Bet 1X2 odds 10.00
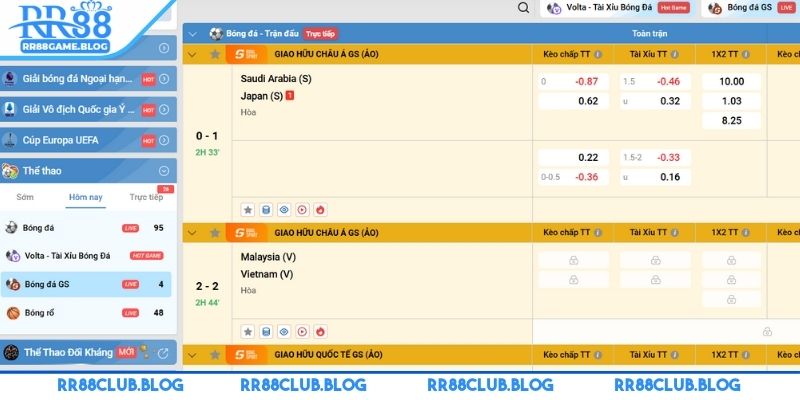The height and width of the screenshot is (400, 800). click(731, 82)
